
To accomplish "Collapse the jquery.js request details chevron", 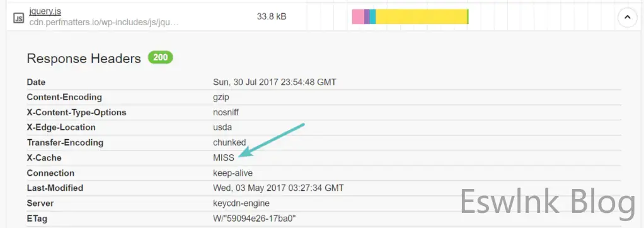I will coord(627,18).
